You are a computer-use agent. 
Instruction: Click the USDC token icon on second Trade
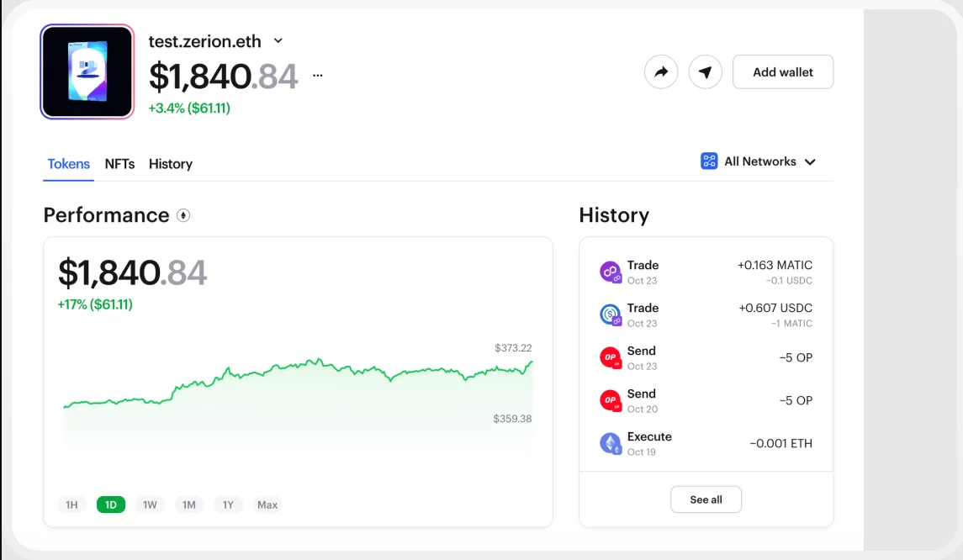point(611,315)
